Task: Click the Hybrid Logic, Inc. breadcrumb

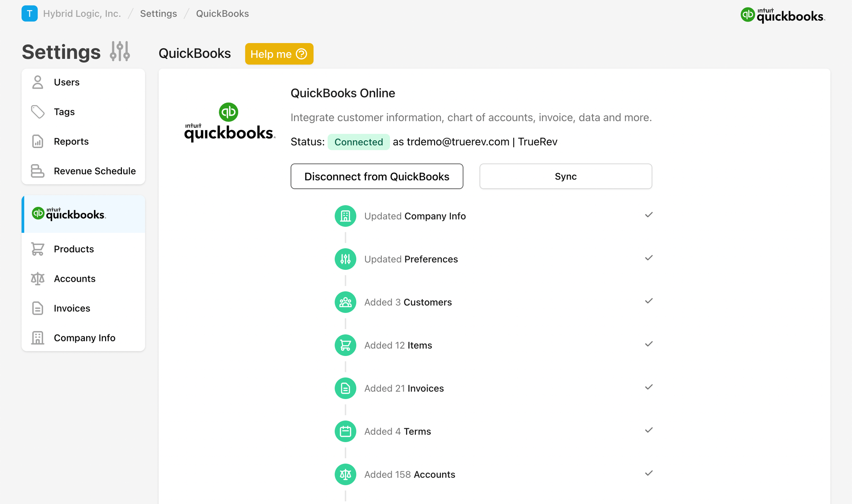Action: point(82,14)
